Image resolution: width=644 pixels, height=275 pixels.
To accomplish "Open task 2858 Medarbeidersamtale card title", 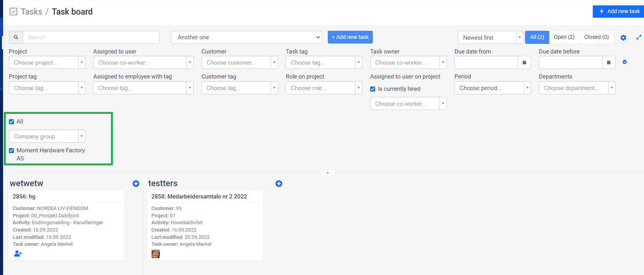I will [x=199, y=197].
